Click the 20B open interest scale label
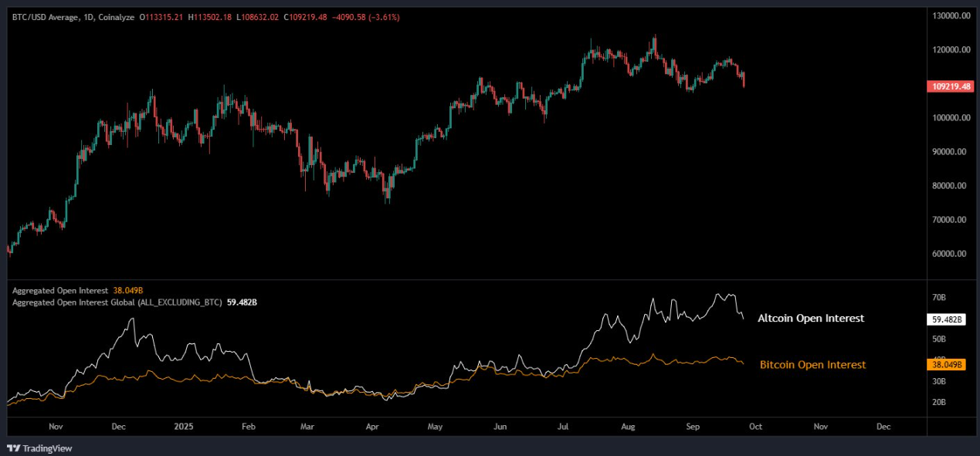980x456 pixels. [939, 403]
